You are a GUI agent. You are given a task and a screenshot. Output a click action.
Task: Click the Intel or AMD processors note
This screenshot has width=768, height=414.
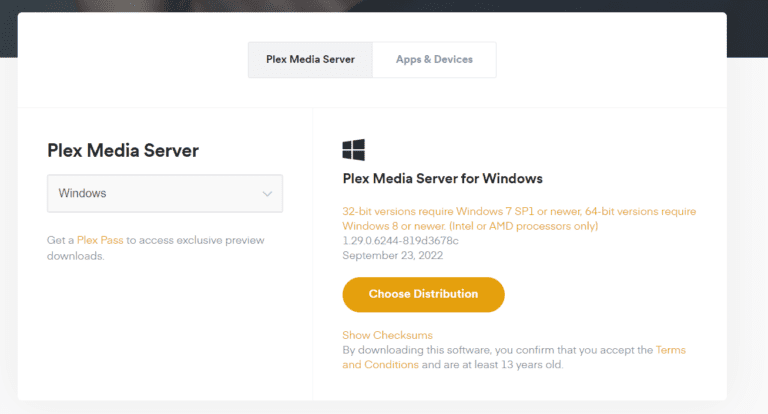pos(513,227)
